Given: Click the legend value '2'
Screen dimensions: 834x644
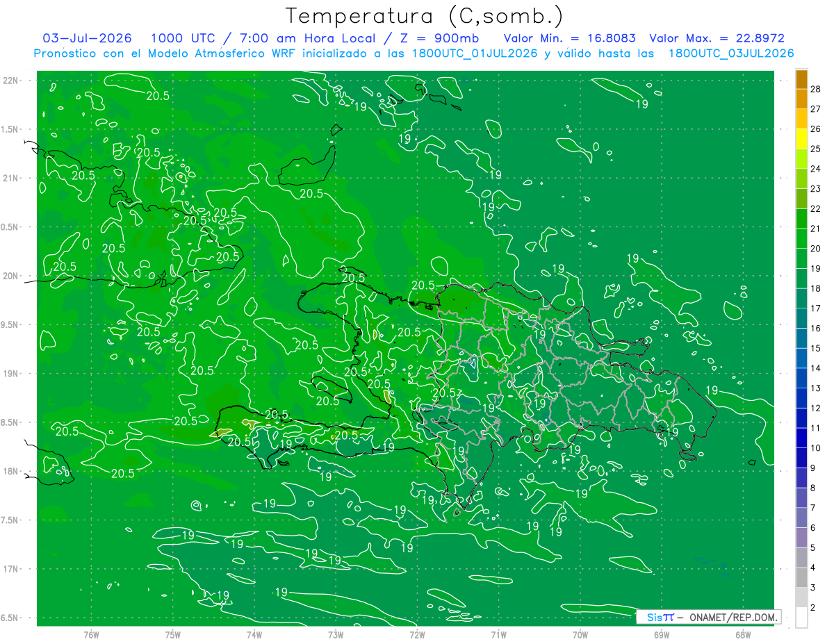Looking at the screenshot, I should click(814, 607).
